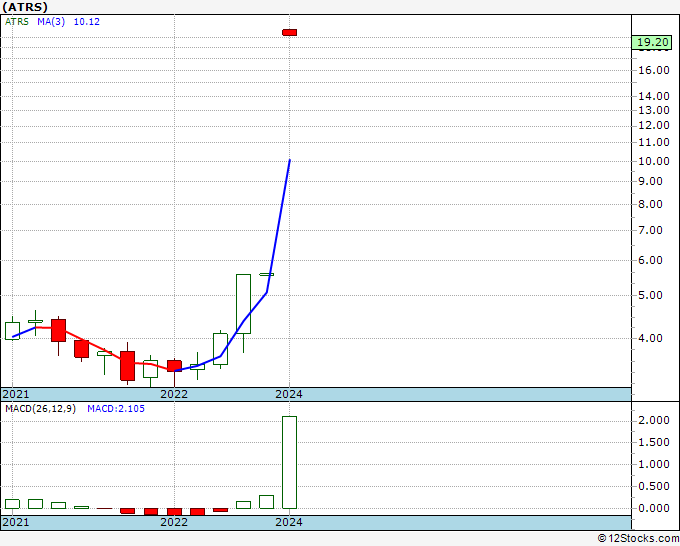
Task: Click the 2021 label on price chart axis
Action: (x=16, y=394)
